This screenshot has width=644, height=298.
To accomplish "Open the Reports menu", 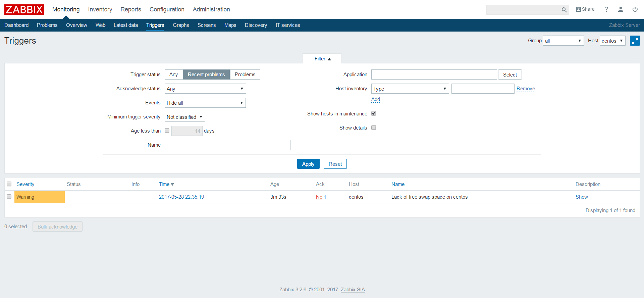I will tap(131, 9).
